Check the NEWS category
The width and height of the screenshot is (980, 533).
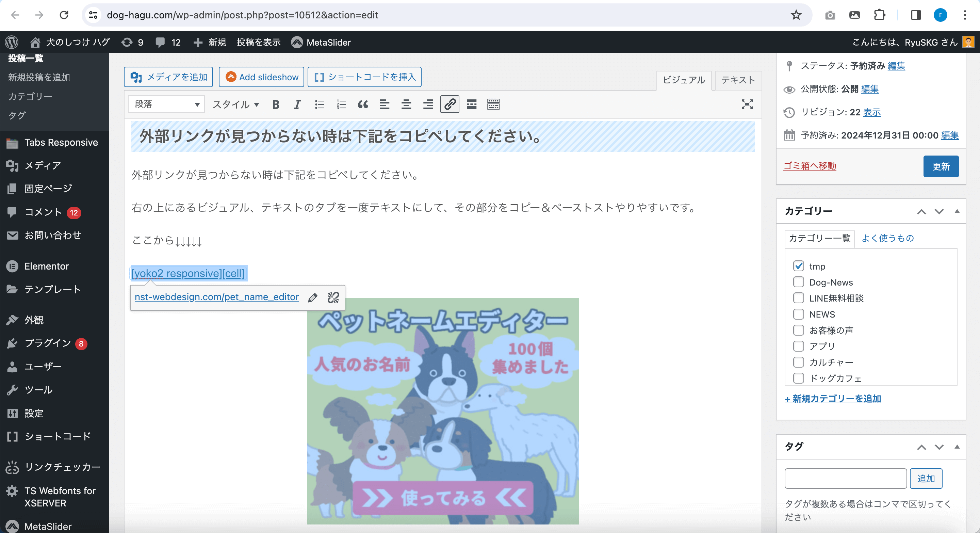tap(799, 314)
